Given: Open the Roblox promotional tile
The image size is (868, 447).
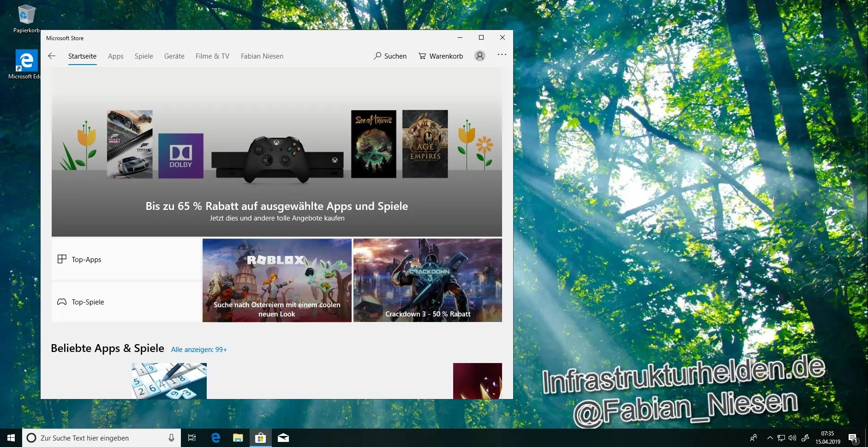Looking at the screenshot, I should coord(277,280).
